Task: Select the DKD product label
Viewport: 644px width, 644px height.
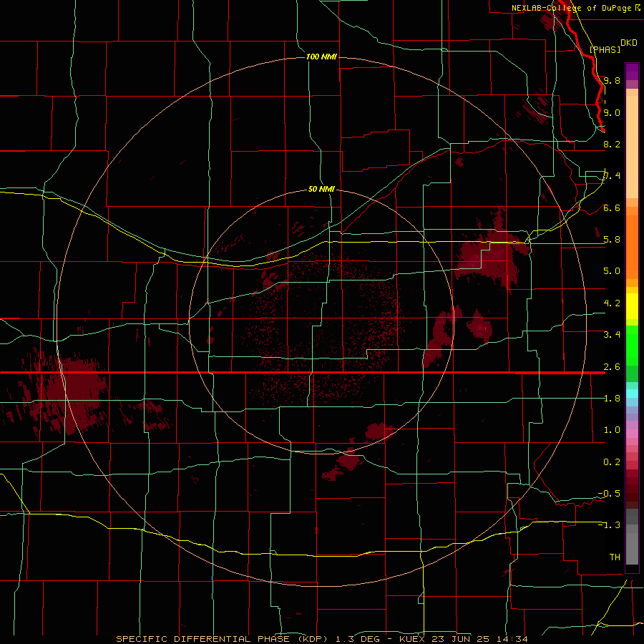Action: [x=629, y=43]
